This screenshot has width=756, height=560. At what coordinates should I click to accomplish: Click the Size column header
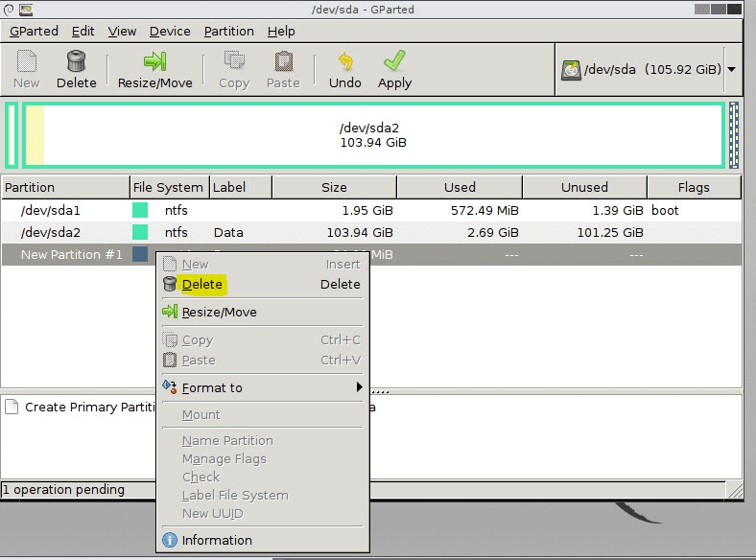(334, 188)
